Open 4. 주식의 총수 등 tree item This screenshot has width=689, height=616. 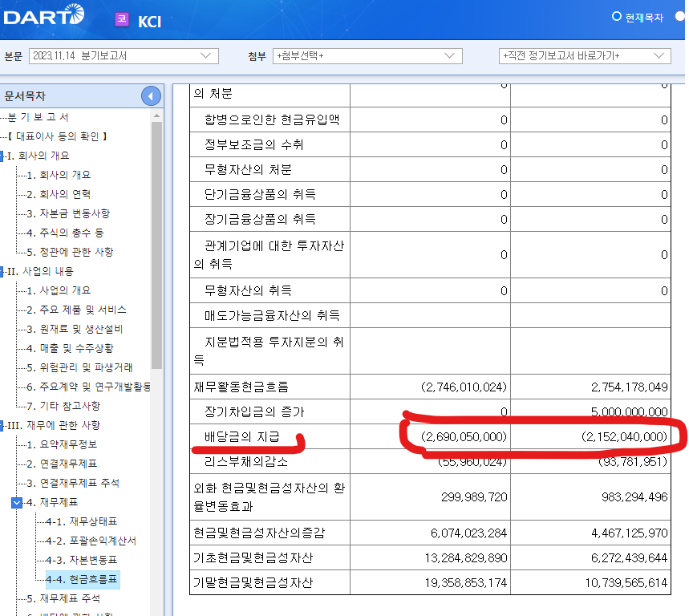(x=65, y=233)
